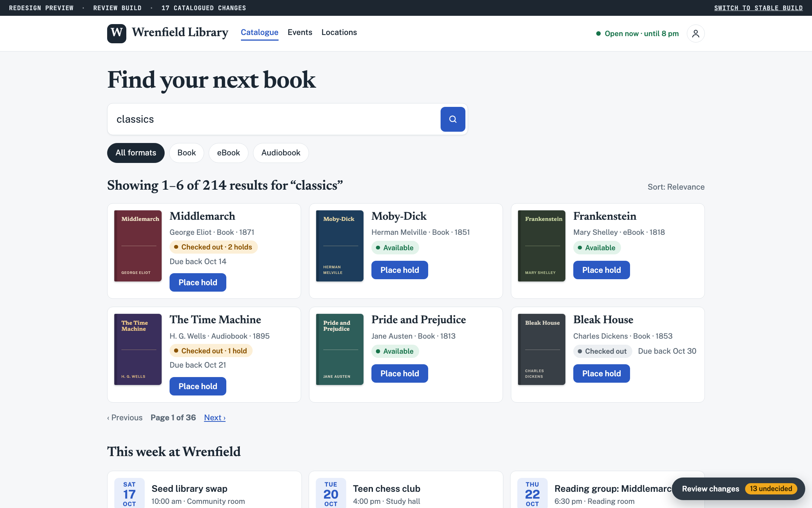Open the Moby-Dick book cover thumbnail
The image size is (812, 508).
[340, 246]
